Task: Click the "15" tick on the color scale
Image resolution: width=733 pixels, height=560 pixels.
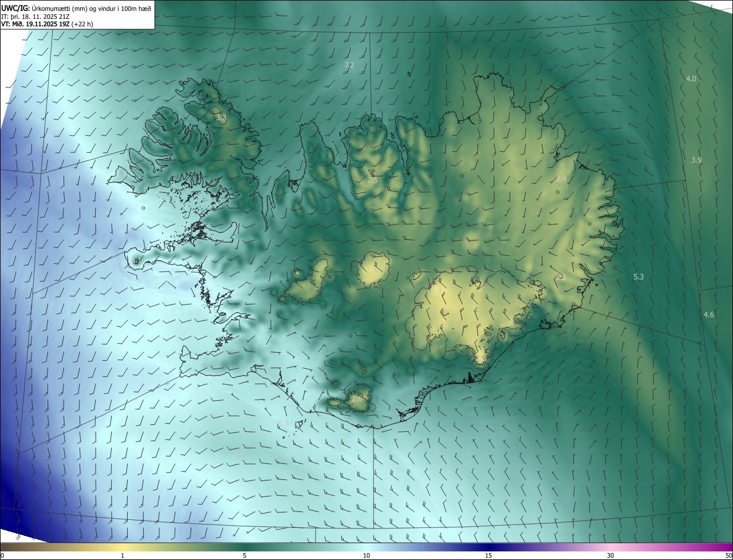Action: pos(488,555)
